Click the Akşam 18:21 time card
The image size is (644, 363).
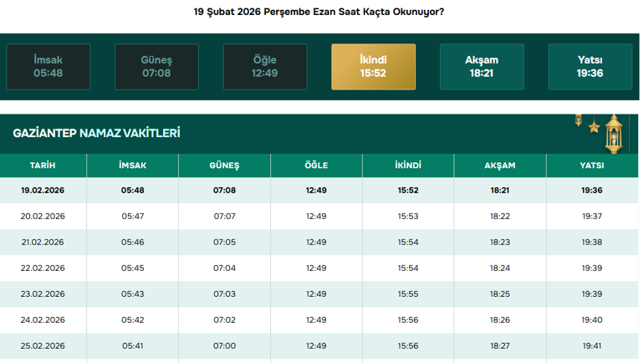(482, 67)
